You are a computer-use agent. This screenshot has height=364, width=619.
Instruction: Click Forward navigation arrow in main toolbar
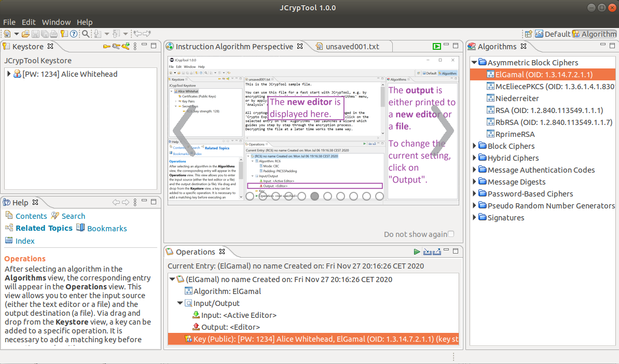click(147, 34)
